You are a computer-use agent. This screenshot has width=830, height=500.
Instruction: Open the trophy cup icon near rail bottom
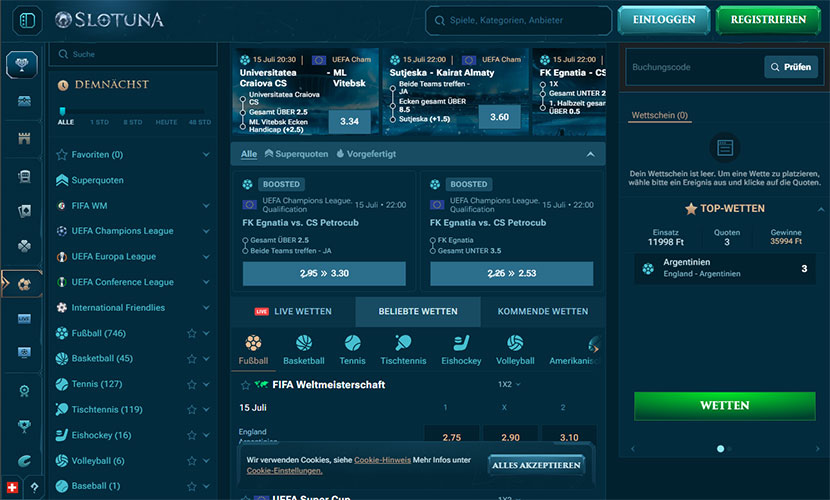pyautogui.click(x=24, y=426)
